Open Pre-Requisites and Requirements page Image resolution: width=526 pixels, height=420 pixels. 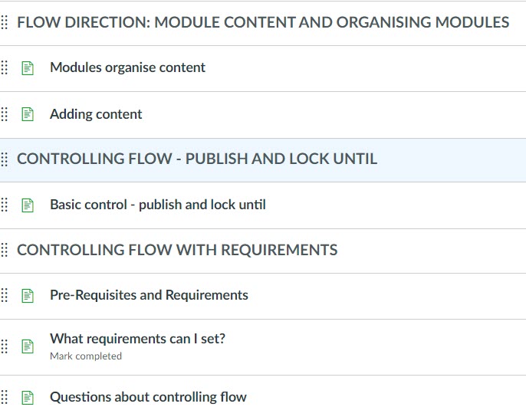(x=149, y=295)
